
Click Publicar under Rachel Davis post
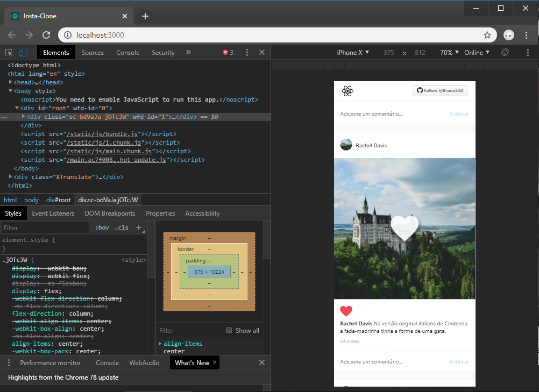[x=459, y=362]
